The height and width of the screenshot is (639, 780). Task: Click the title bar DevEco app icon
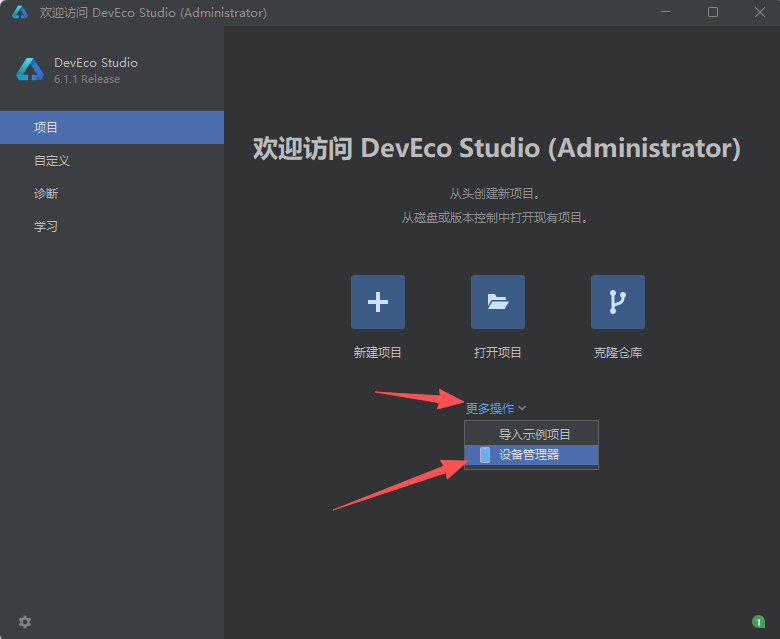coord(20,12)
